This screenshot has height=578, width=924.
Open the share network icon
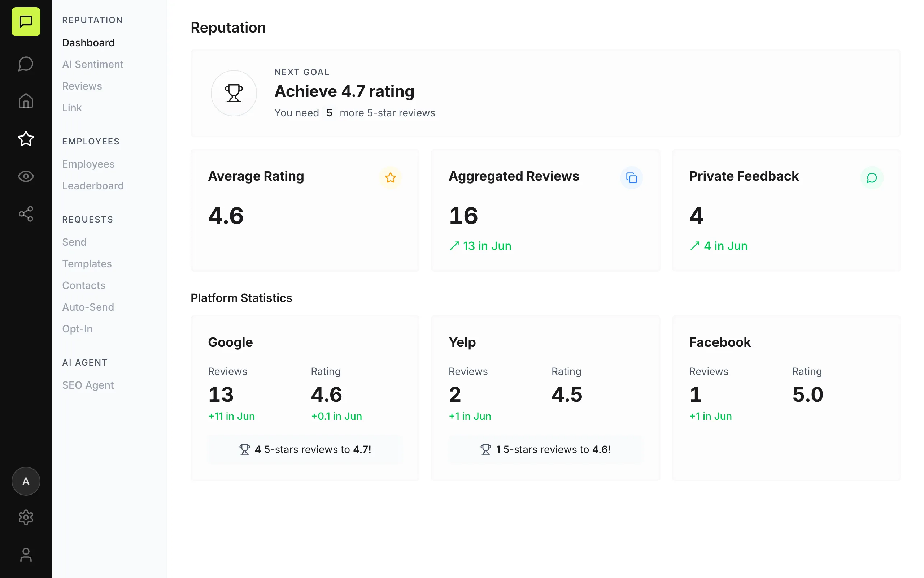26,214
